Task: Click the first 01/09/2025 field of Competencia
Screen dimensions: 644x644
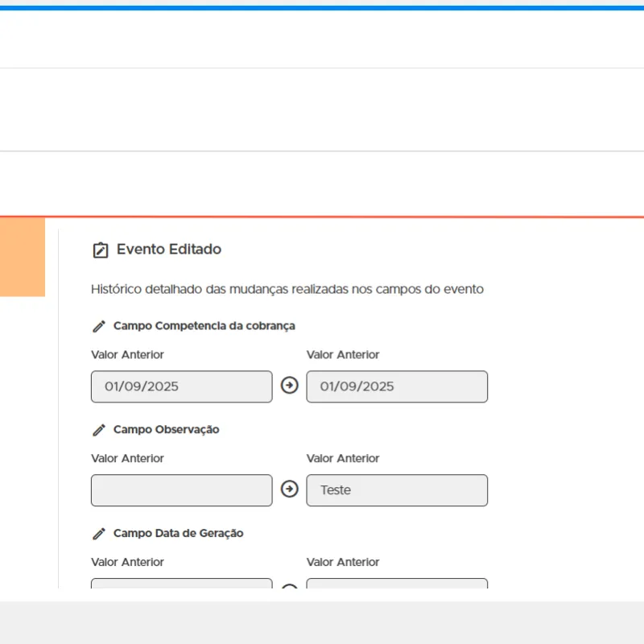Action: (181, 386)
